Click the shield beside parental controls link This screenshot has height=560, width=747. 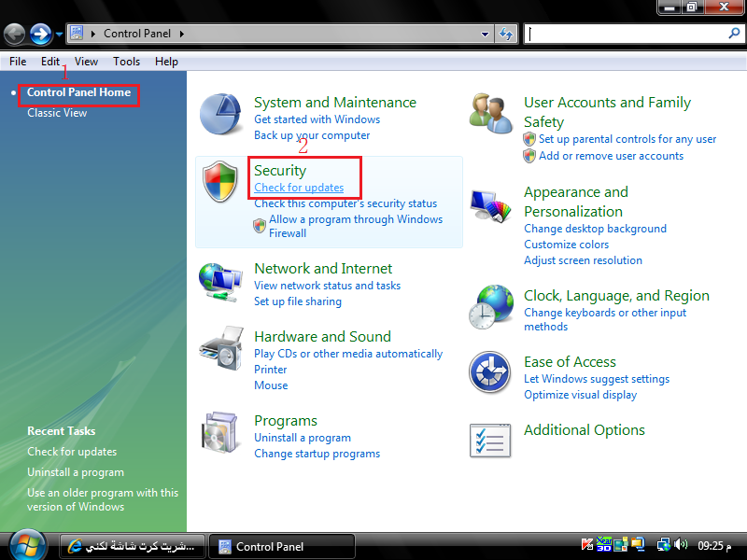click(529, 139)
